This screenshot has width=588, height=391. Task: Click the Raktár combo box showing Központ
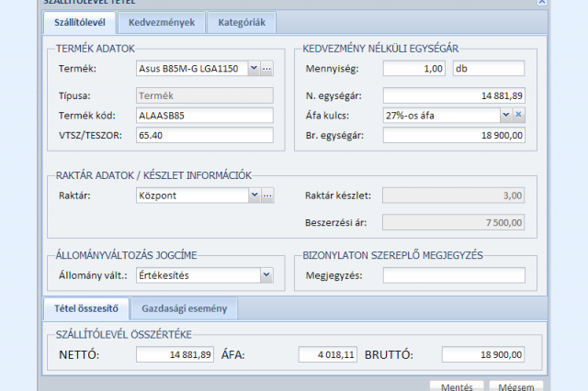pyautogui.click(x=192, y=195)
